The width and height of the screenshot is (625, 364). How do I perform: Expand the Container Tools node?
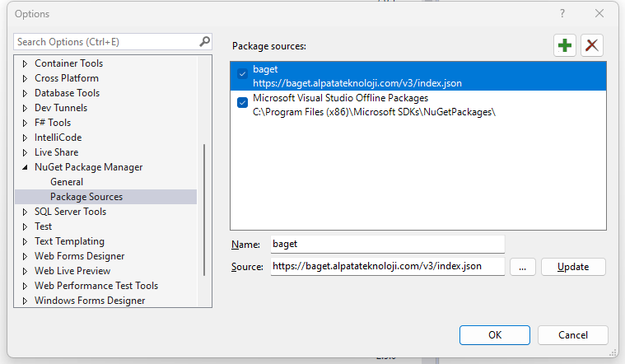coord(25,63)
